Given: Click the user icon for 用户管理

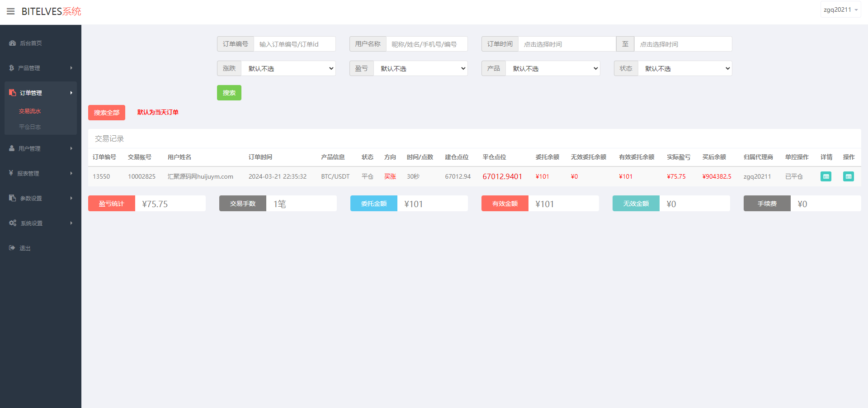Looking at the screenshot, I should click(12, 148).
